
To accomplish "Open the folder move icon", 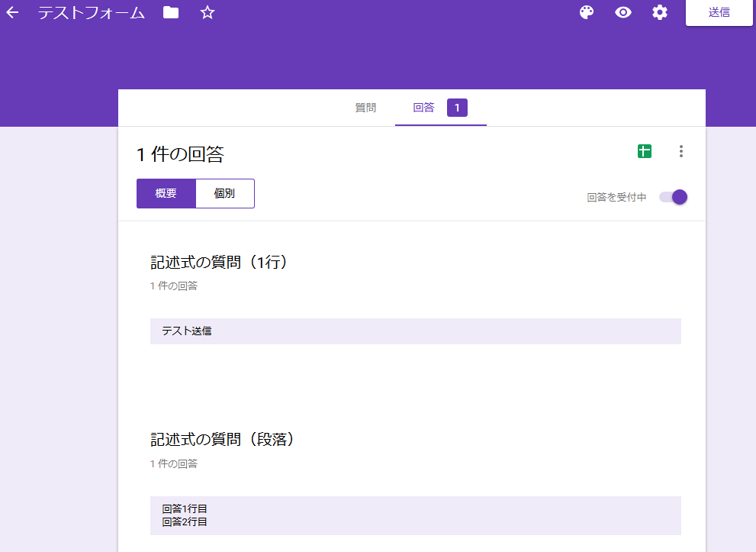I will point(170,13).
